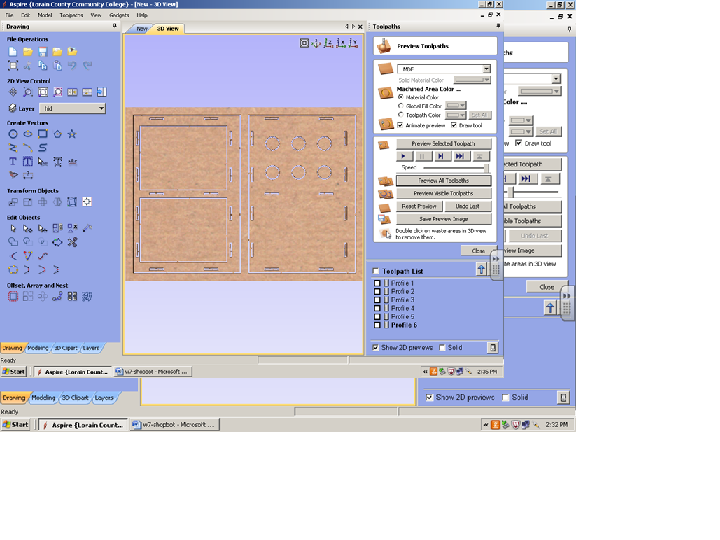Check the Profile 4 toolpath checkbox
Image resolution: width=720 pixels, height=540 pixels.
click(377, 308)
